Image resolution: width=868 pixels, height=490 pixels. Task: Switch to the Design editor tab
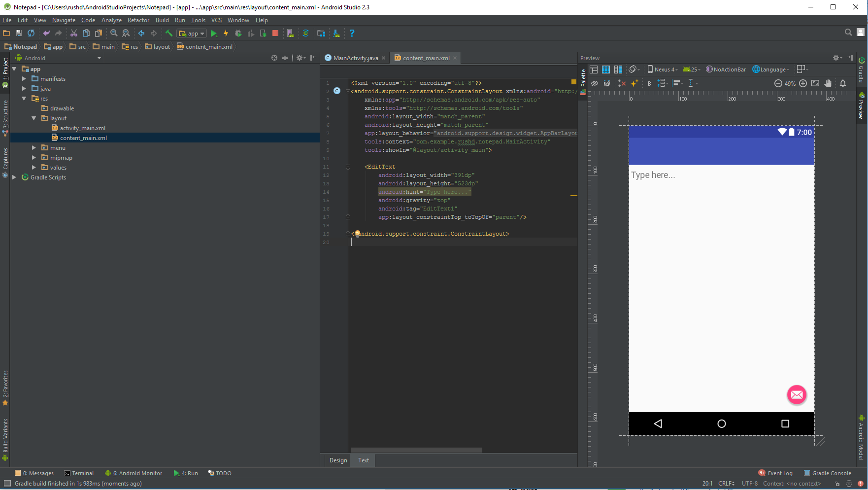tap(338, 460)
